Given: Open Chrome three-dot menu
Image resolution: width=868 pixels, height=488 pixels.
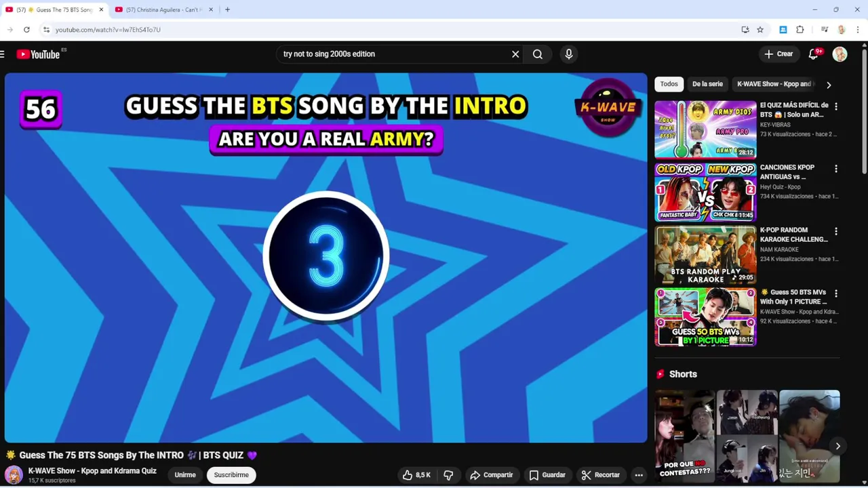Looking at the screenshot, I should (858, 30).
